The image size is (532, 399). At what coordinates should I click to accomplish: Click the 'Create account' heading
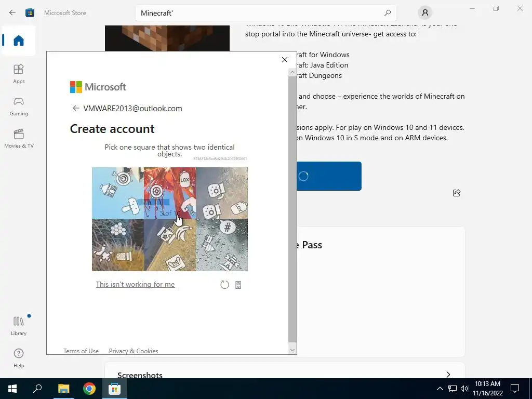tap(112, 129)
